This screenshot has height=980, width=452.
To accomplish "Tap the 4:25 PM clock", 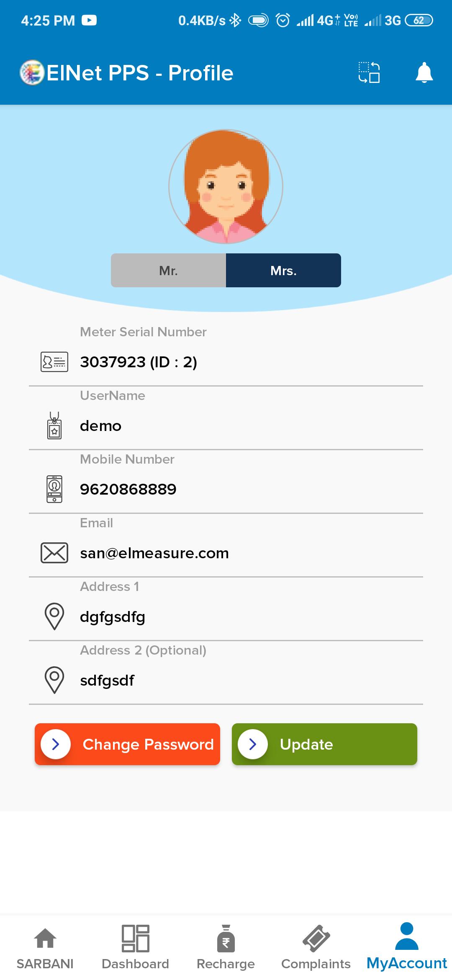I will pos(48,20).
